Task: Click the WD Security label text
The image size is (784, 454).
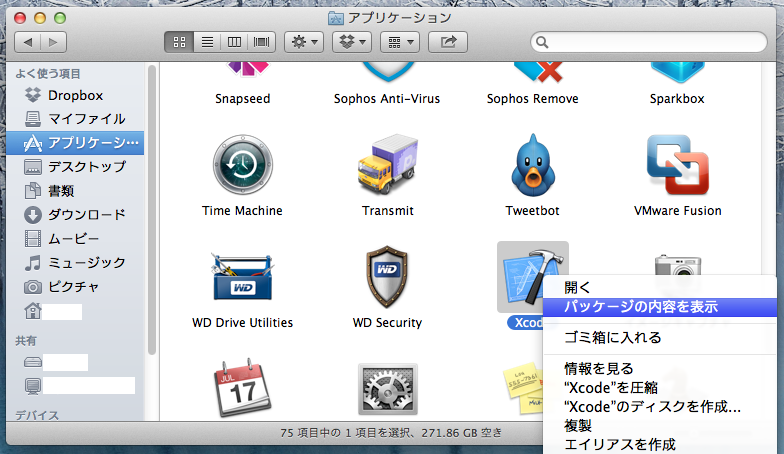Action: pos(388,323)
